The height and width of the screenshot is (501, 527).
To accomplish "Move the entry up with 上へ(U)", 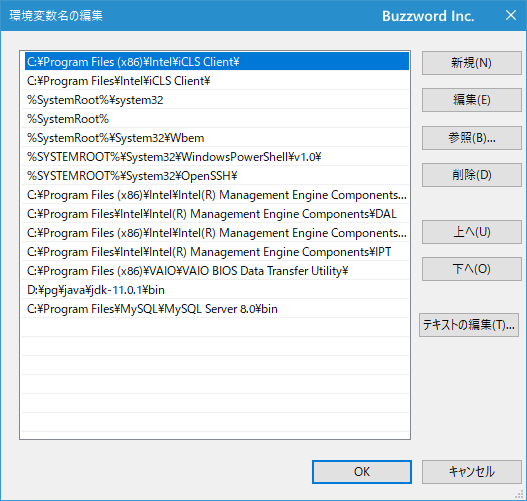I will coord(472,232).
